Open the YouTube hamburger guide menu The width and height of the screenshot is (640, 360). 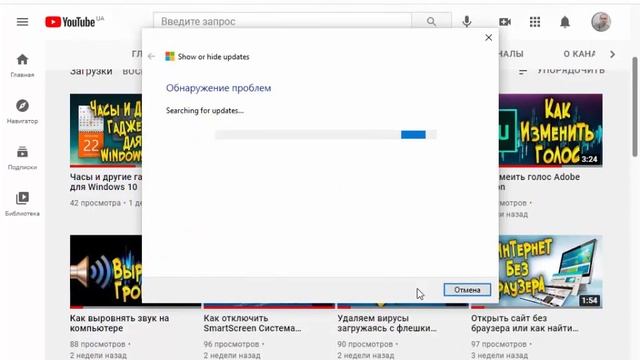(x=22, y=22)
